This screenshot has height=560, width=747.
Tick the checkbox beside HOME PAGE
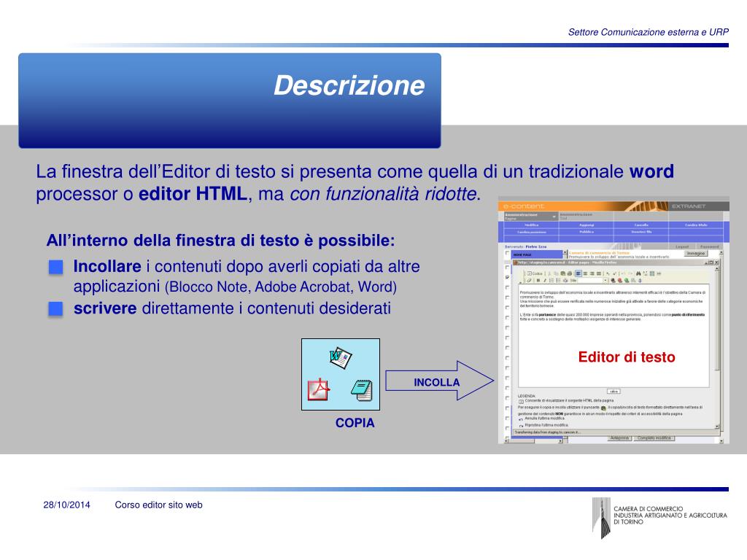pos(508,253)
